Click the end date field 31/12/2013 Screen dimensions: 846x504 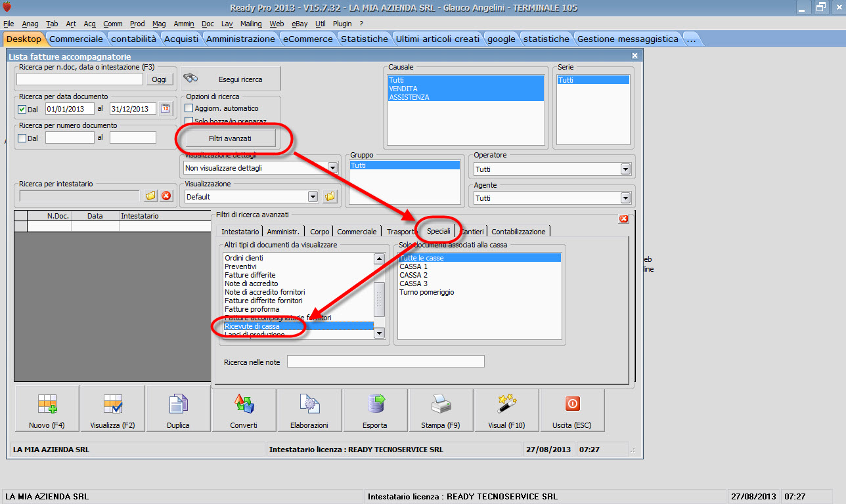click(x=133, y=109)
